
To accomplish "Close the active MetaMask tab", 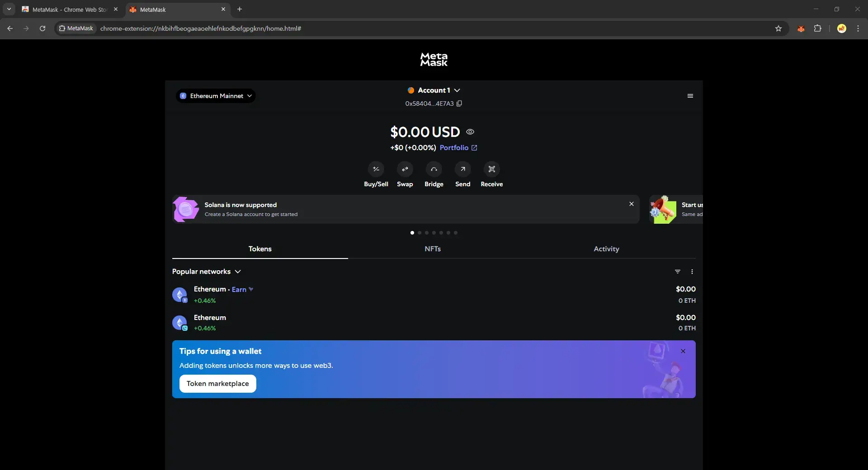I will pos(223,9).
